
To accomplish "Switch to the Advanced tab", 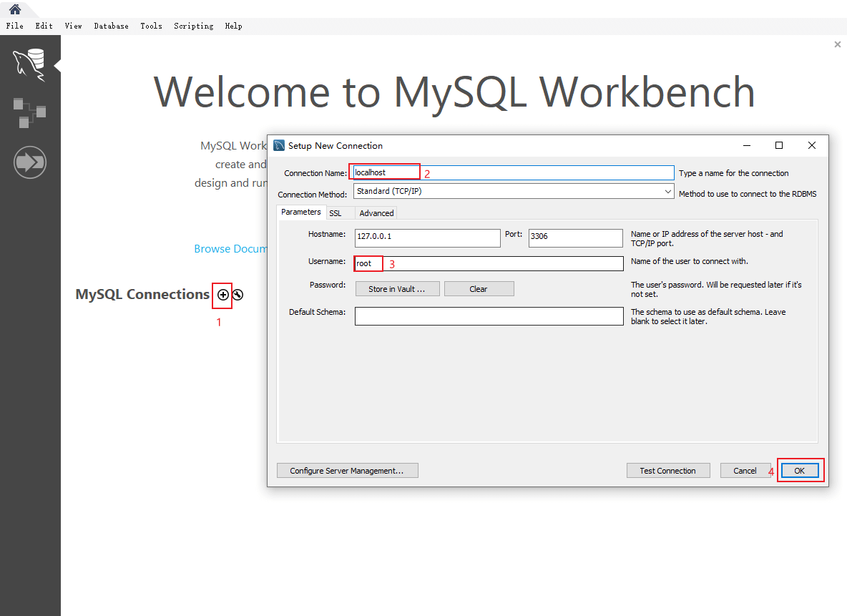I will 376,213.
